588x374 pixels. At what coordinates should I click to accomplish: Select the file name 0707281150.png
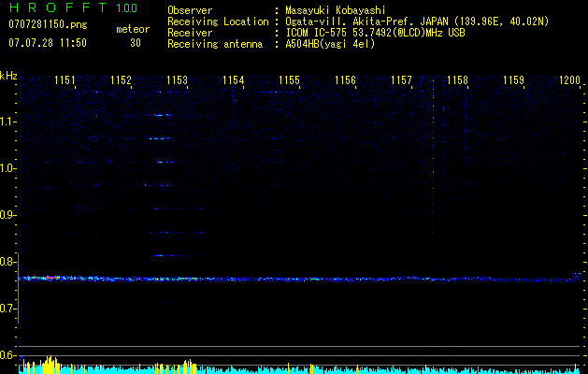48,25
